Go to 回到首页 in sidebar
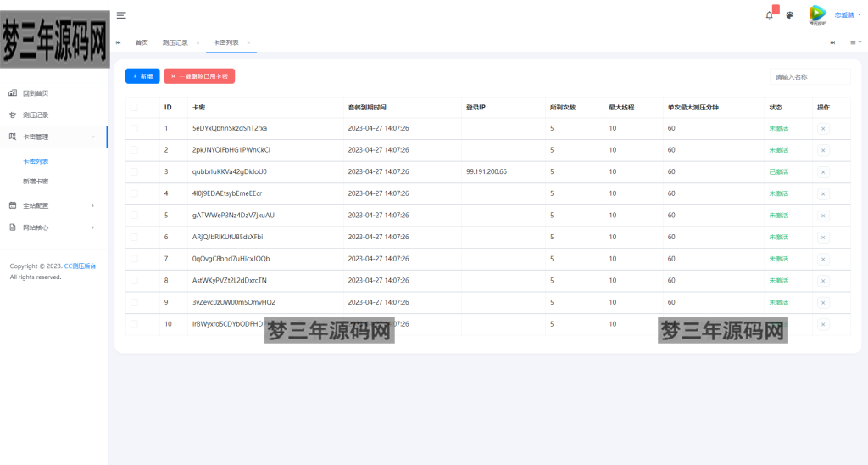The width and height of the screenshot is (868, 465). pos(36,93)
